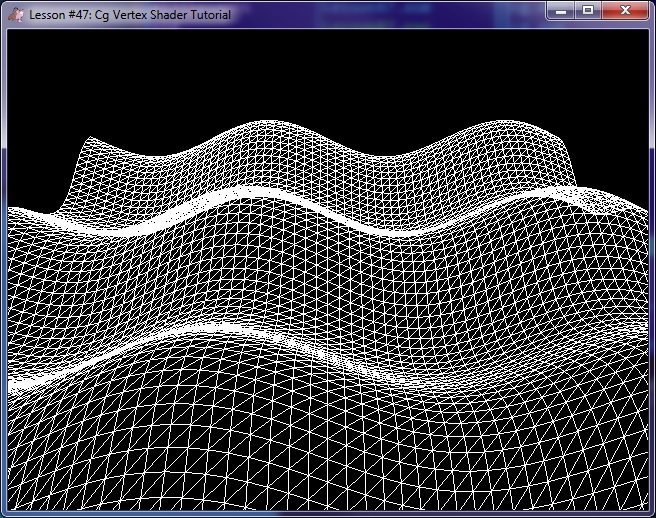This screenshot has height=518, width=656.
Task: Click the bottom-right window resize corner
Action: click(652, 514)
